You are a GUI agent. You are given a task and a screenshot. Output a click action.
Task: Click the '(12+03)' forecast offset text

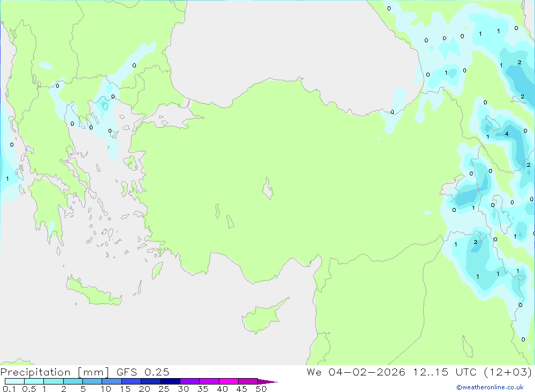pyautogui.click(x=508, y=372)
